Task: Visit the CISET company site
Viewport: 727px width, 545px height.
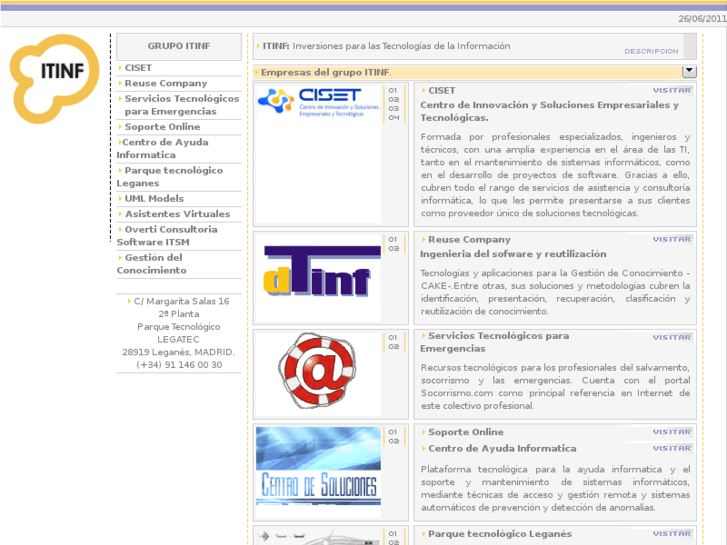Action: pos(672,90)
